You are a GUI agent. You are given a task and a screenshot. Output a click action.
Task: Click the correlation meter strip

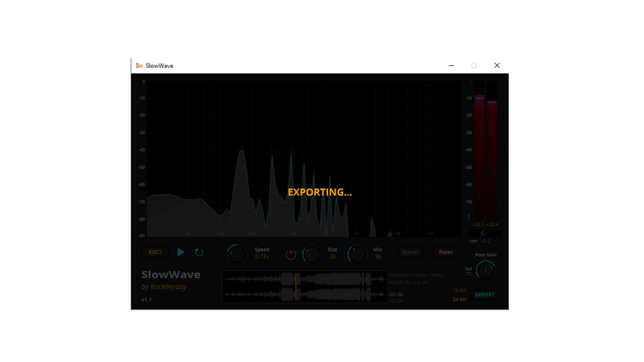486,233
